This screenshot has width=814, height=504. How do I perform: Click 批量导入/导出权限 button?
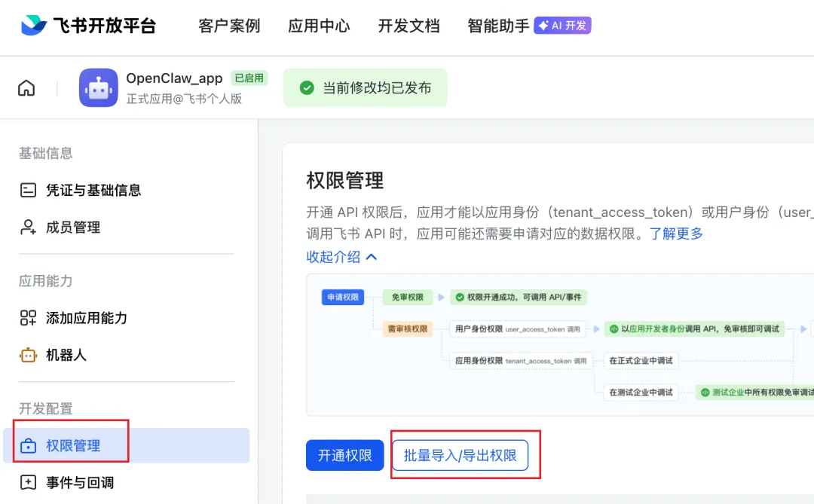click(460, 455)
